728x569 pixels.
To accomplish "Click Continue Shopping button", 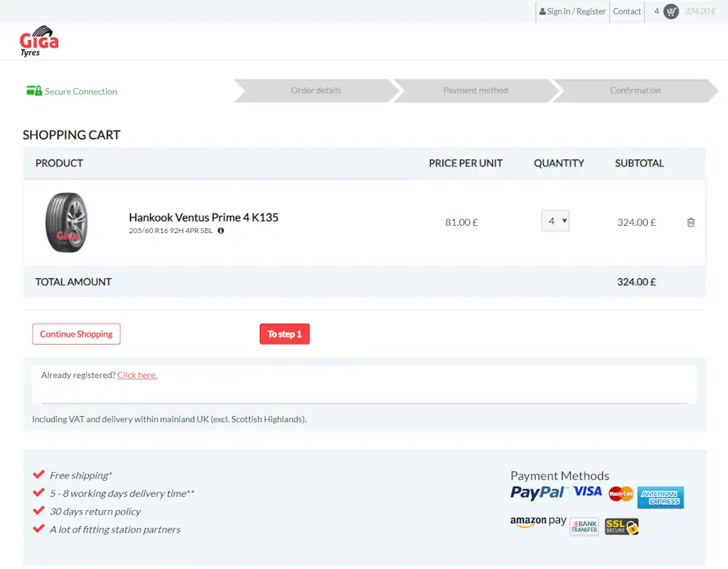I will pyautogui.click(x=76, y=334).
